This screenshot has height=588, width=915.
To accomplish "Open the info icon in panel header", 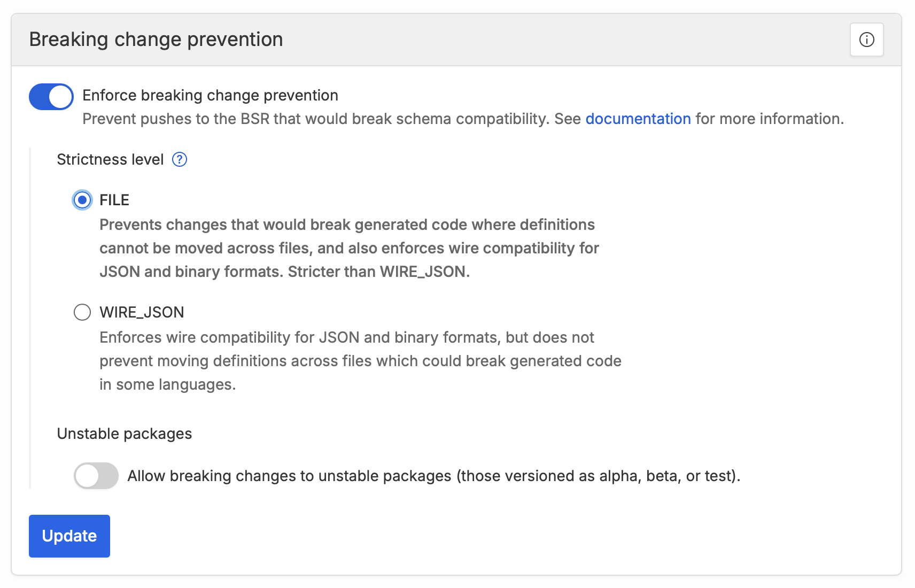I will click(866, 40).
